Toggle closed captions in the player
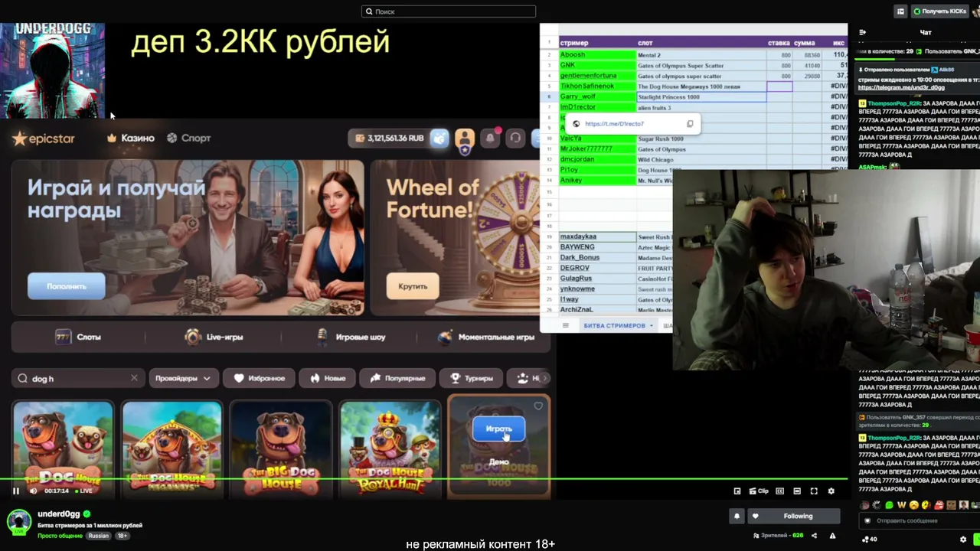 click(780, 491)
